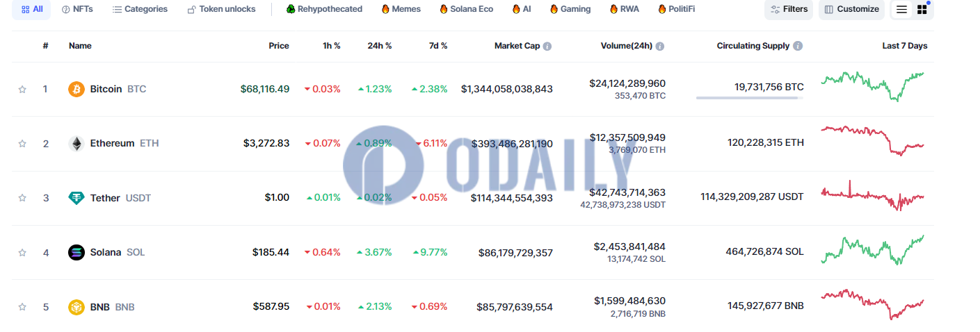Switch to grid view layout icon
This screenshot has height=332, width=980.
[x=922, y=10]
